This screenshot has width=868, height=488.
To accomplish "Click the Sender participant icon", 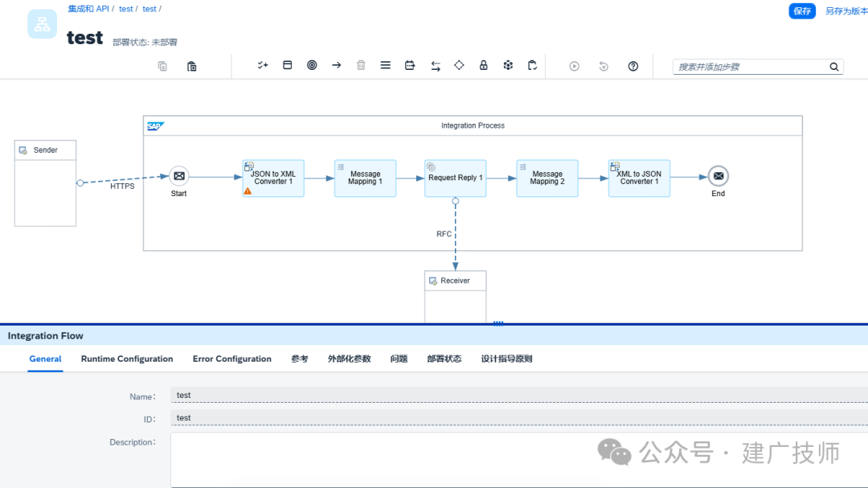I will pyautogui.click(x=23, y=150).
